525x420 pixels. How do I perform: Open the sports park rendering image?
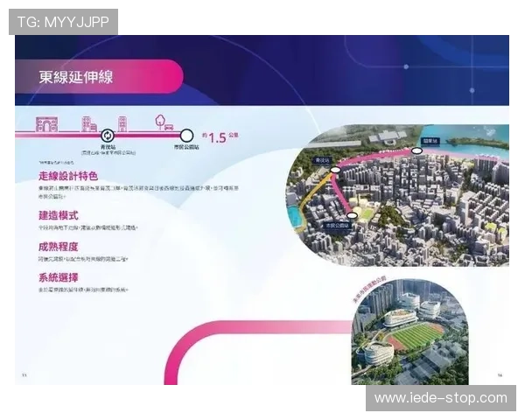[x=409, y=332]
